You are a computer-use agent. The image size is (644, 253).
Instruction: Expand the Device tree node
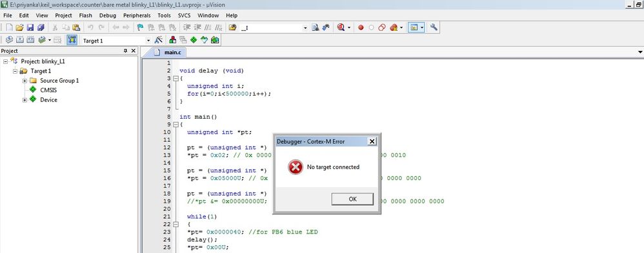click(x=25, y=100)
